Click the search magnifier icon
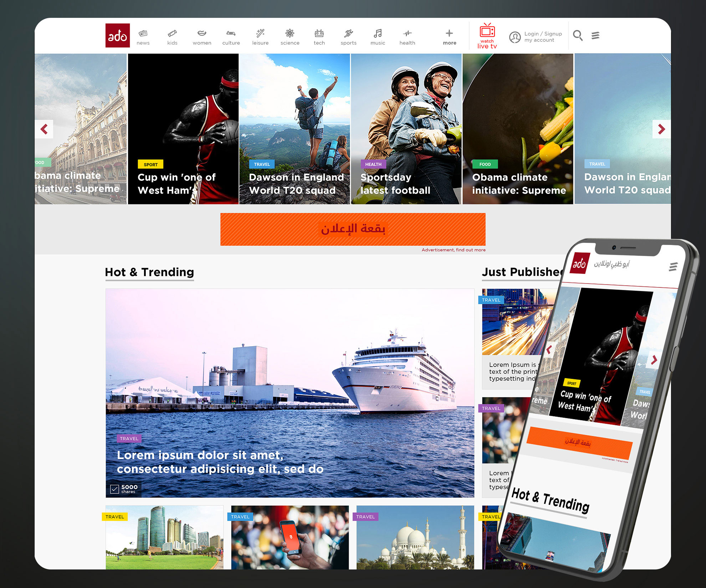Screen dimensions: 706x588 (x=578, y=35)
